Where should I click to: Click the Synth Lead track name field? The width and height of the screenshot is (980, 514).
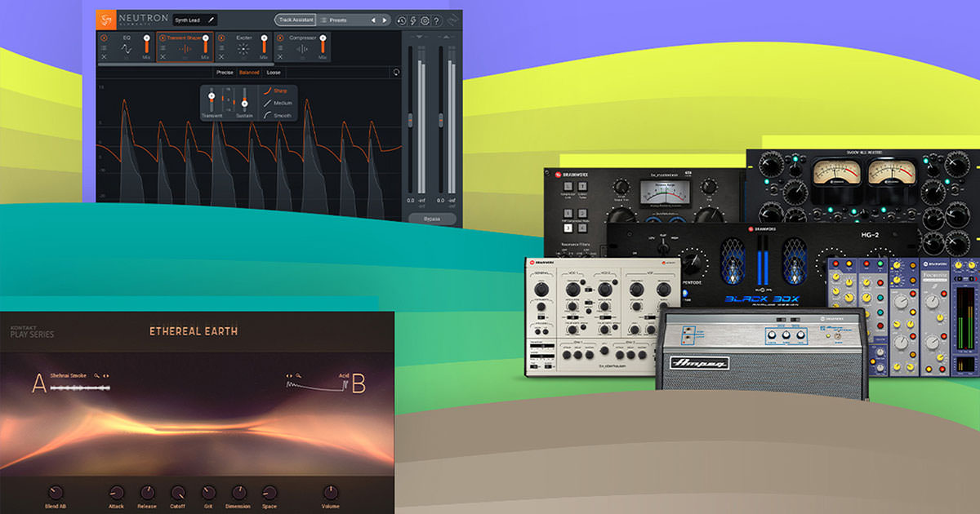pyautogui.click(x=196, y=20)
